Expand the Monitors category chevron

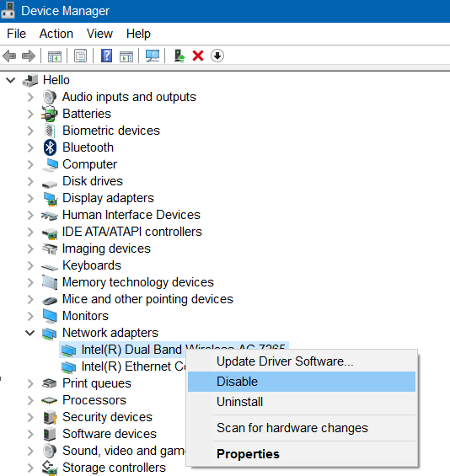pos(30,316)
